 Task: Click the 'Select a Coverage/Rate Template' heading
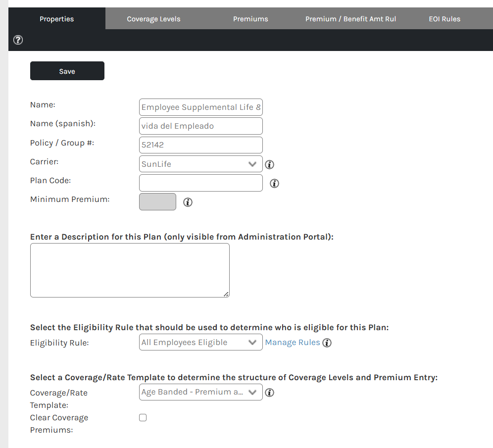click(234, 377)
